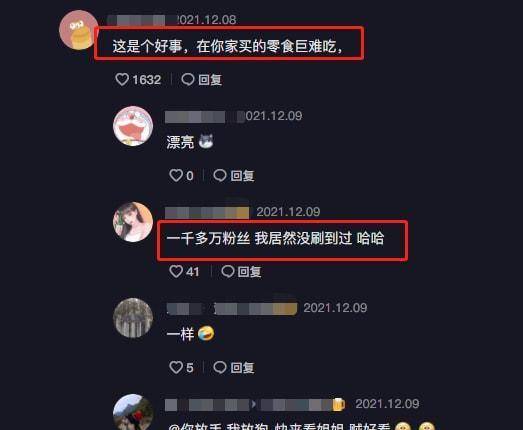
Task: Click 回复 text under the 一样 comment
Action: (242, 368)
